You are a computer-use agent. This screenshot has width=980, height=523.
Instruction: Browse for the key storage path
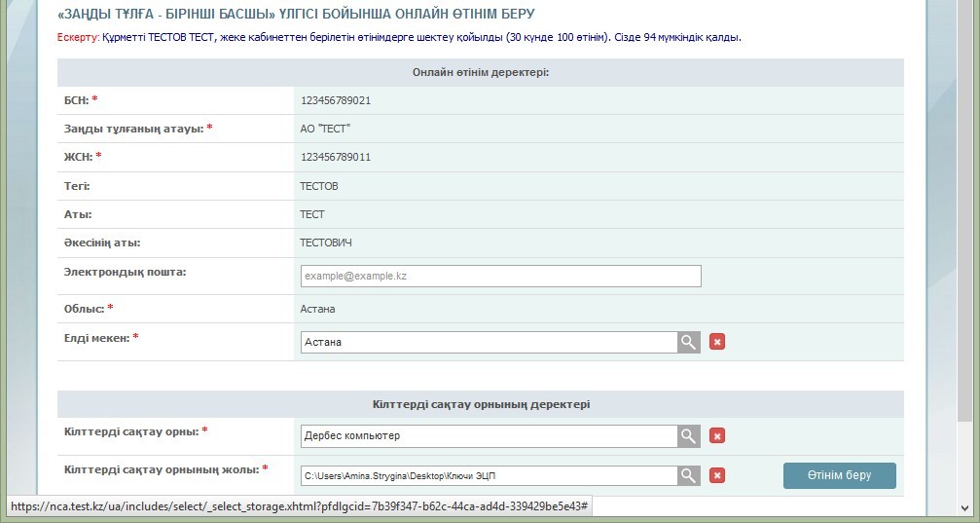click(x=689, y=475)
